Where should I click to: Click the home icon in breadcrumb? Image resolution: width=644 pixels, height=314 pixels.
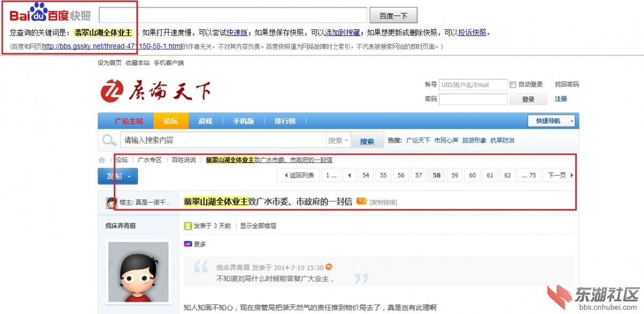[x=102, y=160]
